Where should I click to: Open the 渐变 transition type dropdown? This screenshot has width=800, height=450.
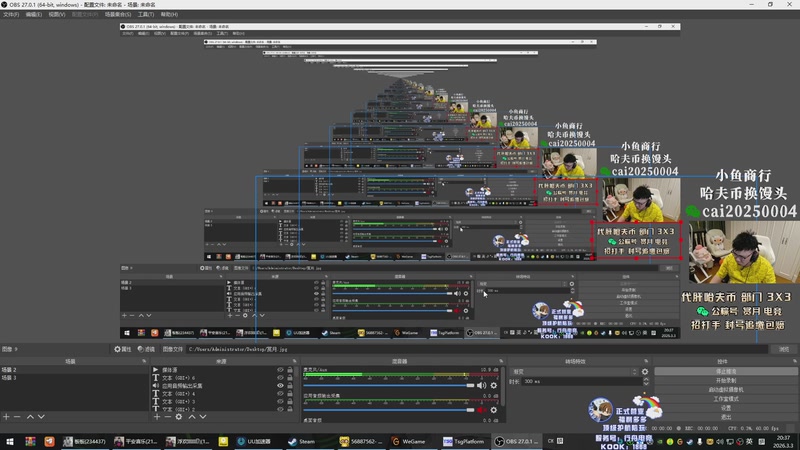(574, 372)
